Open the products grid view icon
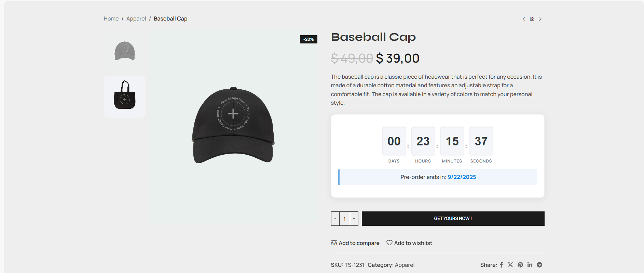The image size is (644, 273). click(x=532, y=18)
